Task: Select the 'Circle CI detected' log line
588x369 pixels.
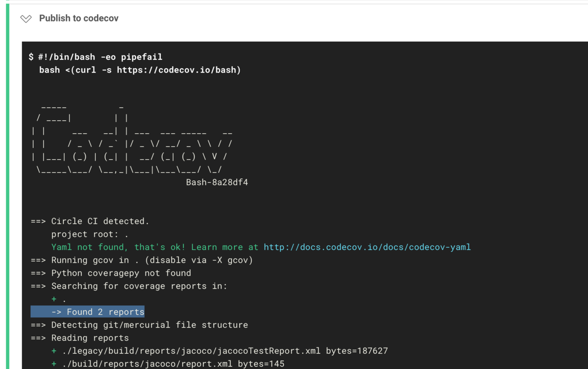Action: coord(91,221)
